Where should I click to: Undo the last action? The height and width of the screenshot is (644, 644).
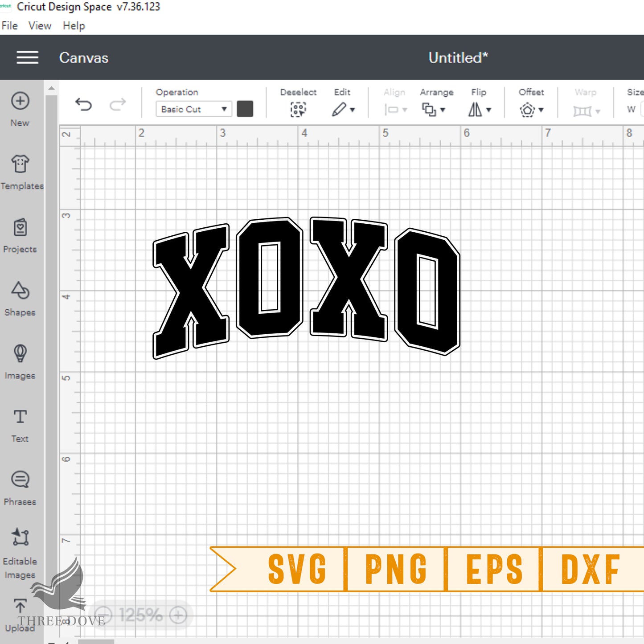[x=83, y=105]
